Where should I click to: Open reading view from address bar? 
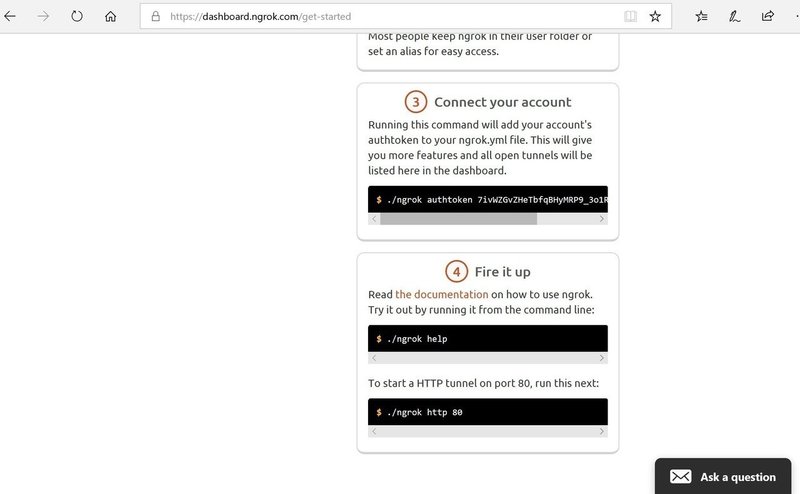pos(631,16)
